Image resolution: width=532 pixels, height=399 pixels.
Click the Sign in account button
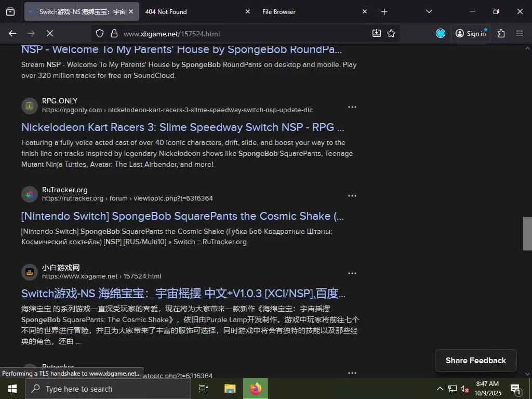[471, 33]
